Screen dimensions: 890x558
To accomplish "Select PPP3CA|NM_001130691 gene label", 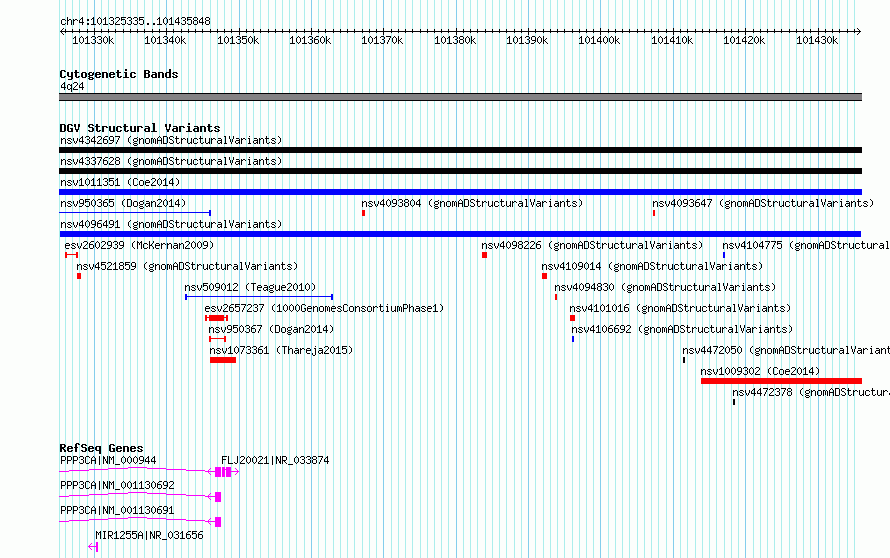I will 117,510.
